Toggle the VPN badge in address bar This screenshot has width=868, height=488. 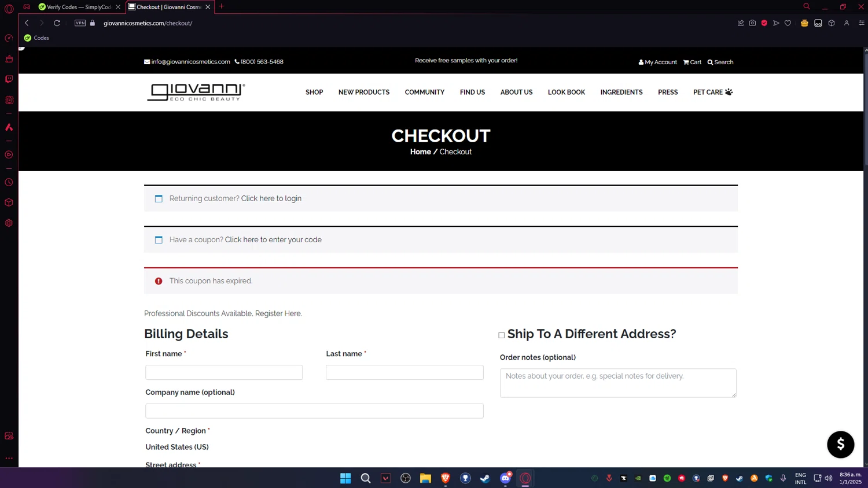point(80,23)
